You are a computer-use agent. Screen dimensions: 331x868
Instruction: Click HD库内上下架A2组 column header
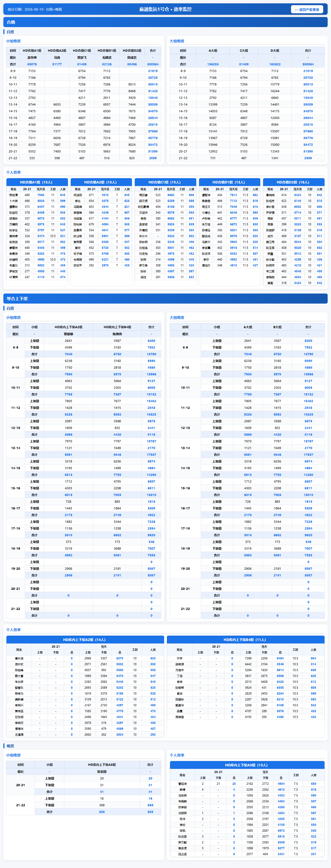coord(68,327)
